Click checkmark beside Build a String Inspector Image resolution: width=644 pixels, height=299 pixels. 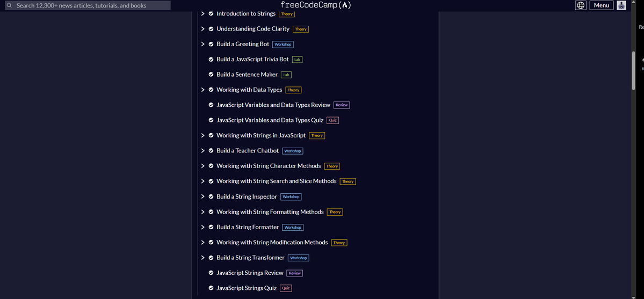coord(211,196)
